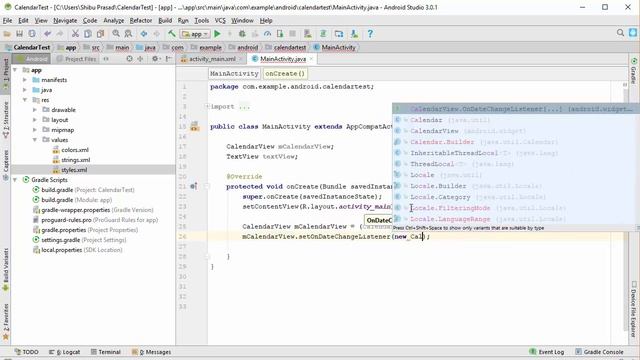640x360 pixels.
Task: Click the Save All toolbar icon
Action: [19, 34]
